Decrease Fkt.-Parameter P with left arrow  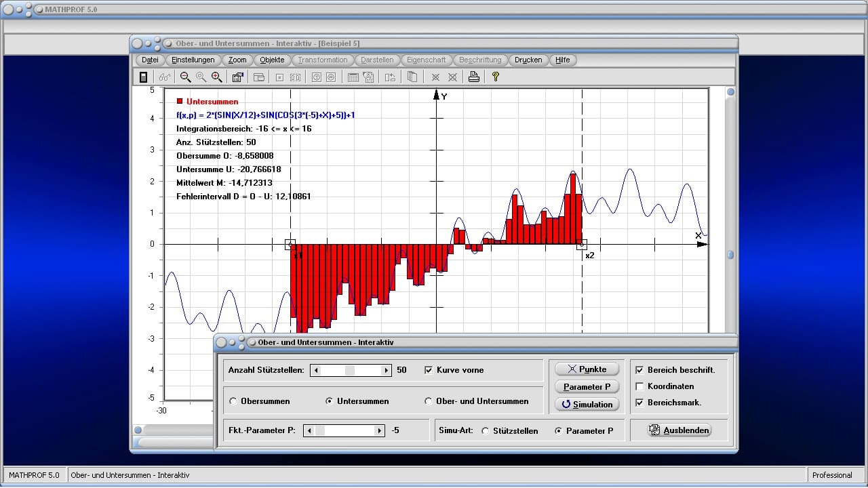[309, 430]
